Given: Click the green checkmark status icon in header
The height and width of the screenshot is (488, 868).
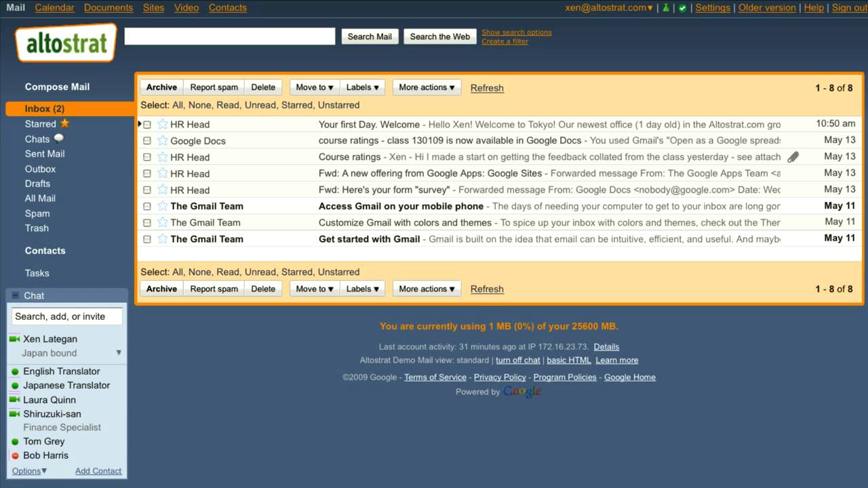Looking at the screenshot, I should [x=682, y=7].
